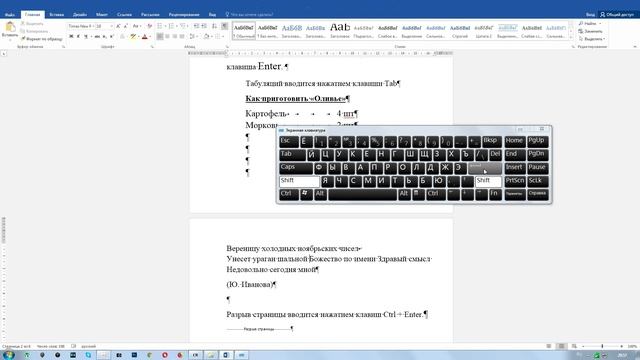
Task: Toggle strikethrough formatting
Action: point(97,37)
